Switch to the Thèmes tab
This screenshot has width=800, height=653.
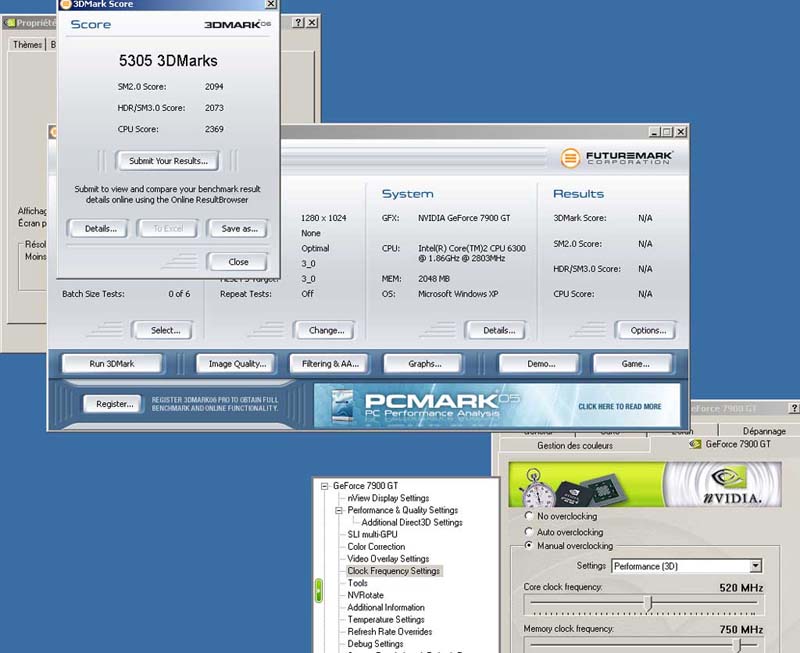[27, 45]
